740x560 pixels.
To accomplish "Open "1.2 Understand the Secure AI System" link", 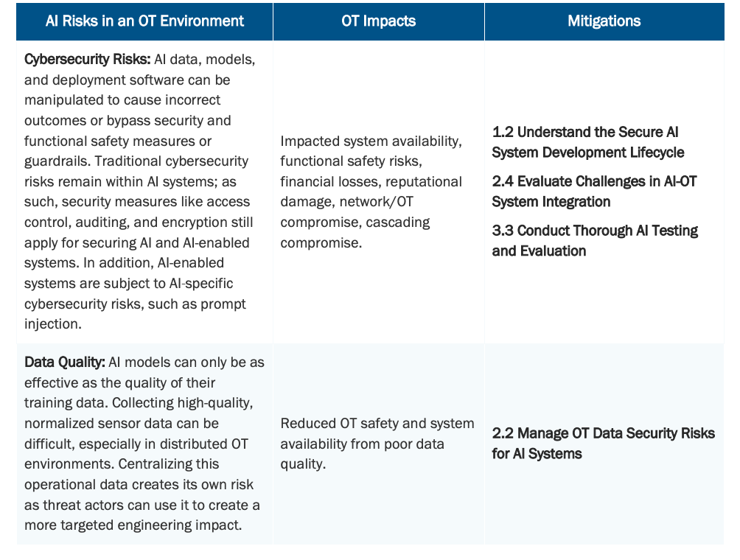I will point(585,133).
